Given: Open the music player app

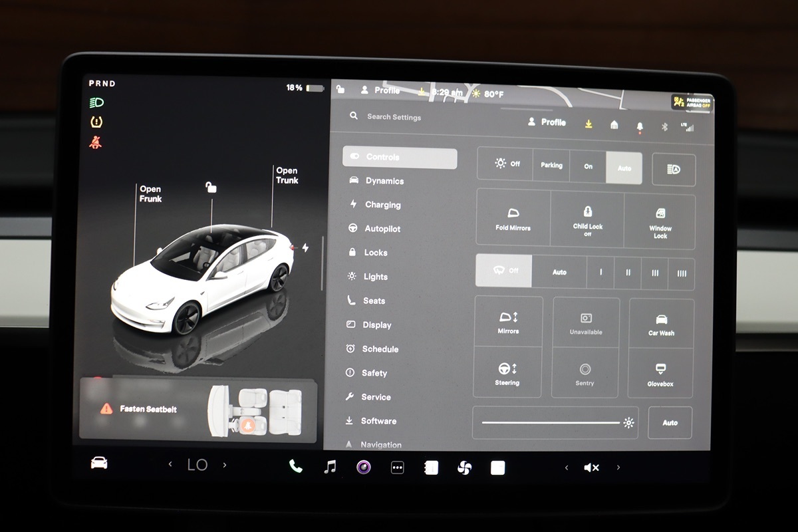Looking at the screenshot, I should click(330, 467).
